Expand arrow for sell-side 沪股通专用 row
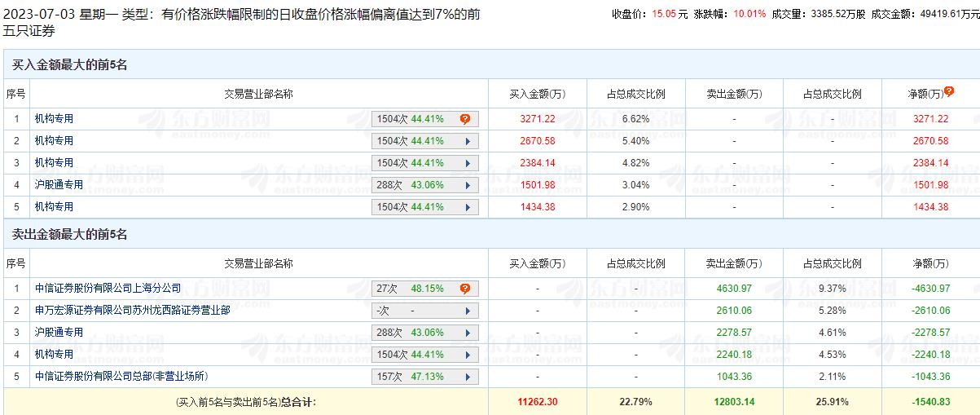 pos(467,333)
